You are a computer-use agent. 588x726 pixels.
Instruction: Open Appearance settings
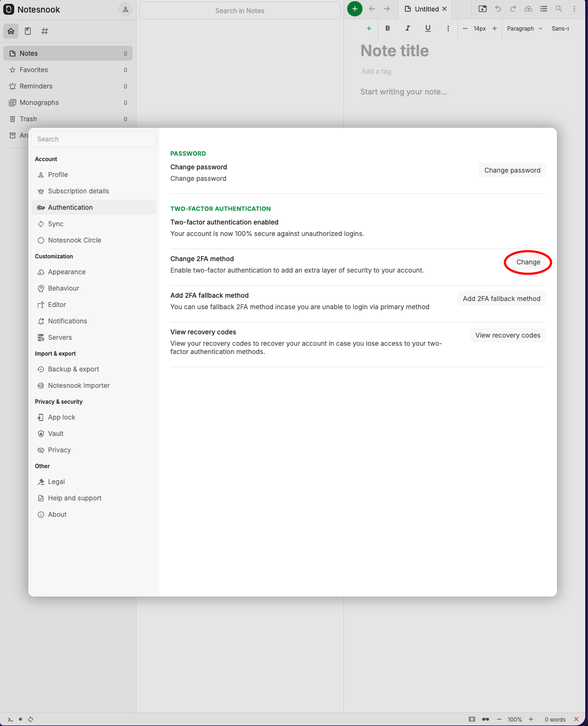tap(94, 272)
